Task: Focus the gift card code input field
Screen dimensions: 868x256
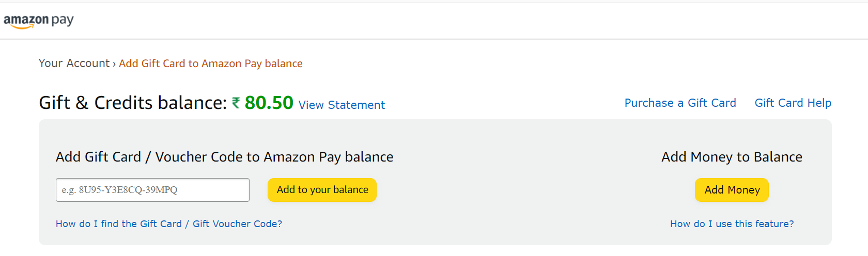Action: pos(152,190)
